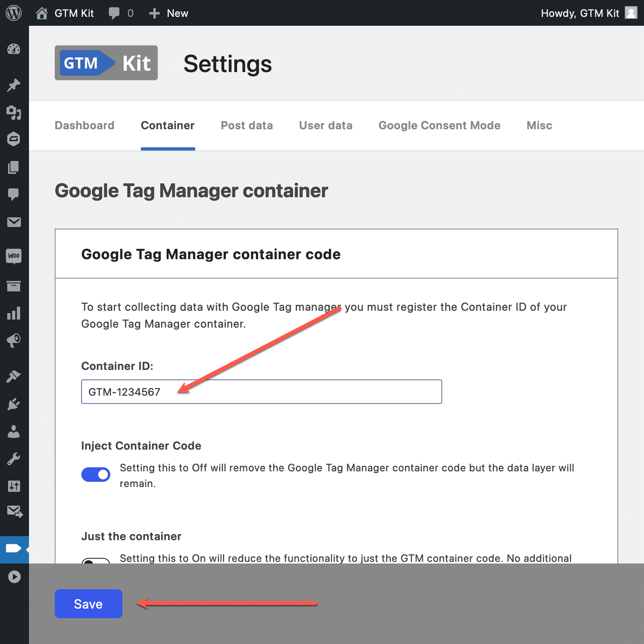Screen dimensions: 644x644
Task: Toggle Inject Container Code switch
Action: coord(96,475)
